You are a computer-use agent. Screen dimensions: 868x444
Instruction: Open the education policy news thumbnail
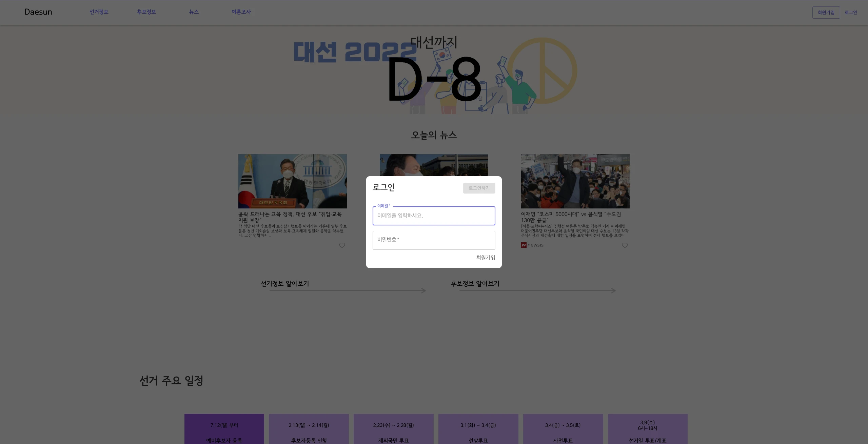point(292,181)
